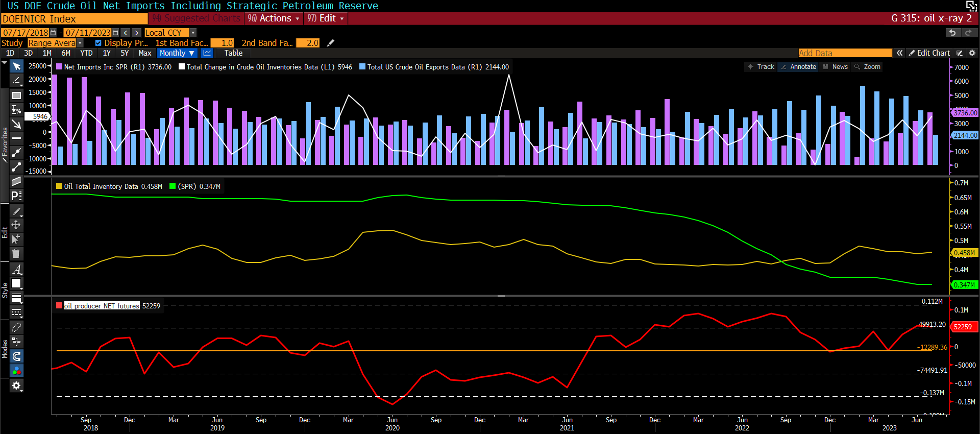Enable Track mode
Screen dimensions: 980x434
[761, 67]
